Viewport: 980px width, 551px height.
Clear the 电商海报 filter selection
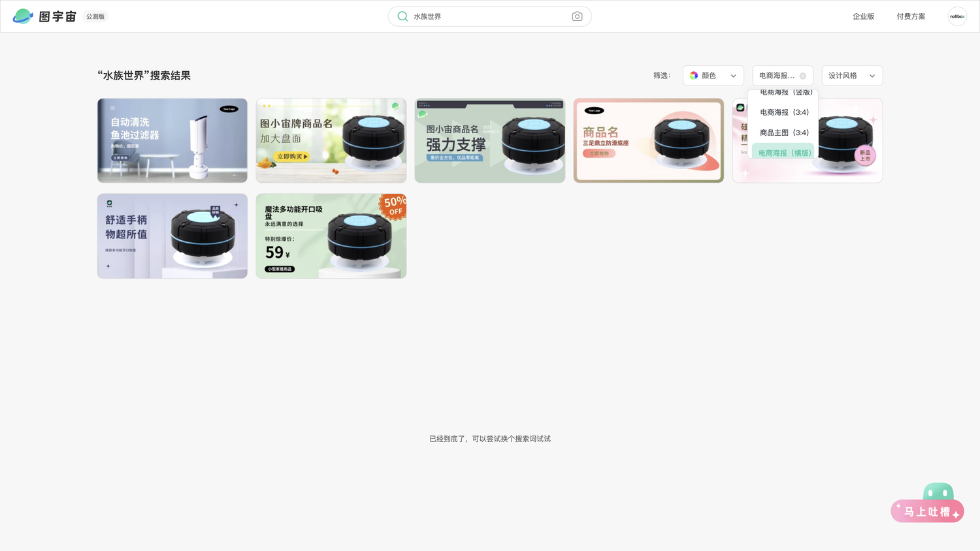pyautogui.click(x=803, y=76)
